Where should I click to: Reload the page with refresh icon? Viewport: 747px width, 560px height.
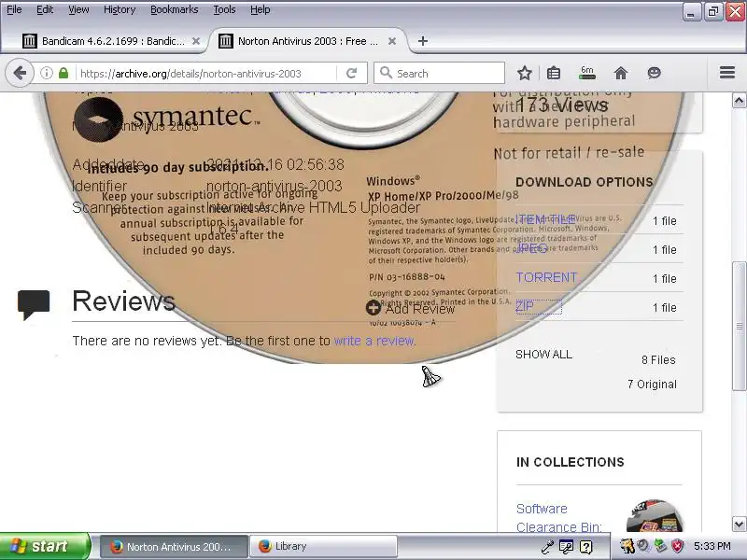coord(352,74)
